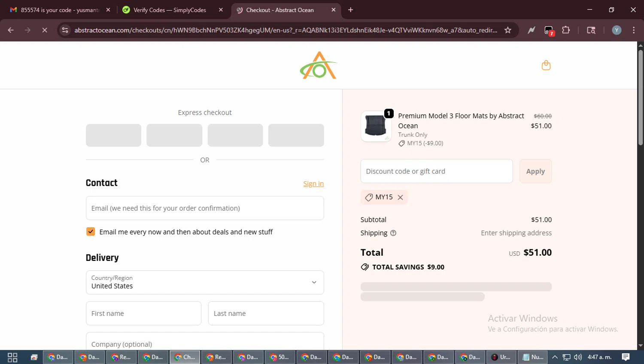
Task: Click Enter shipping address text
Action: 516,233
